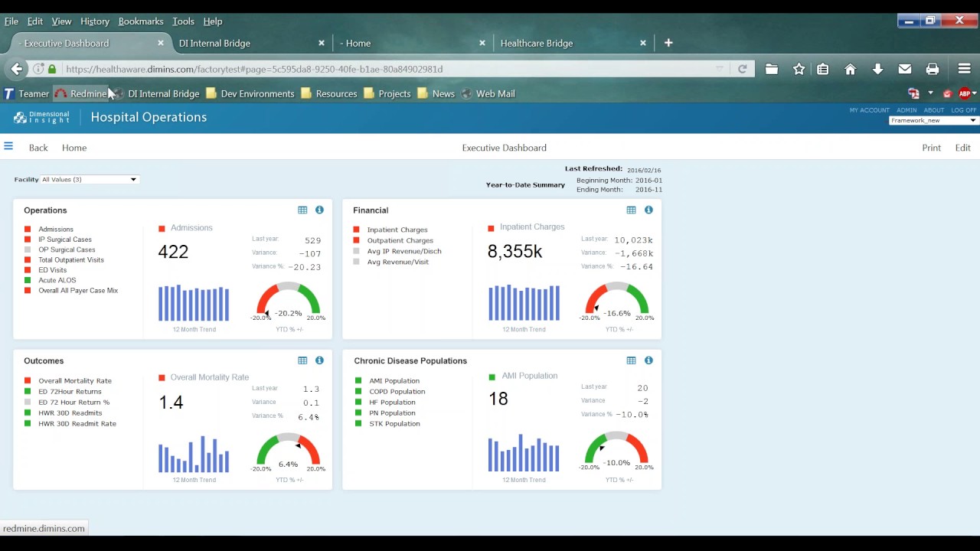Select COPD Population metric
The width and height of the screenshot is (980, 551).
[397, 391]
